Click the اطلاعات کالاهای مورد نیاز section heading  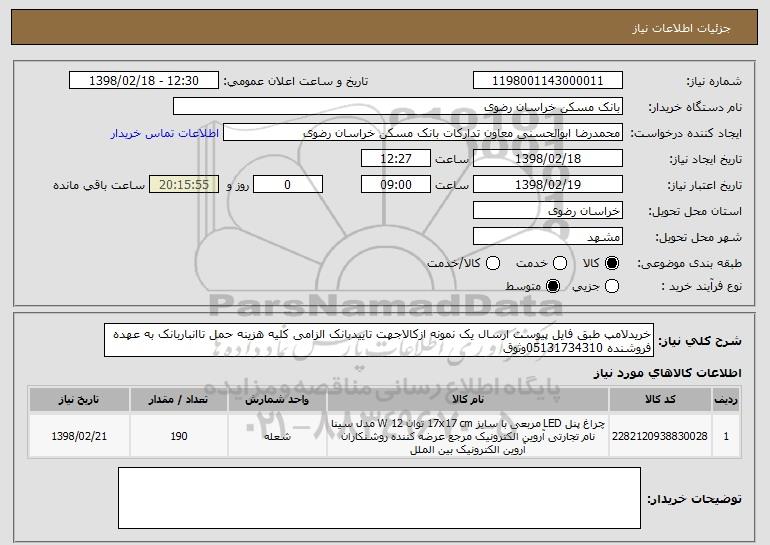[668, 373]
